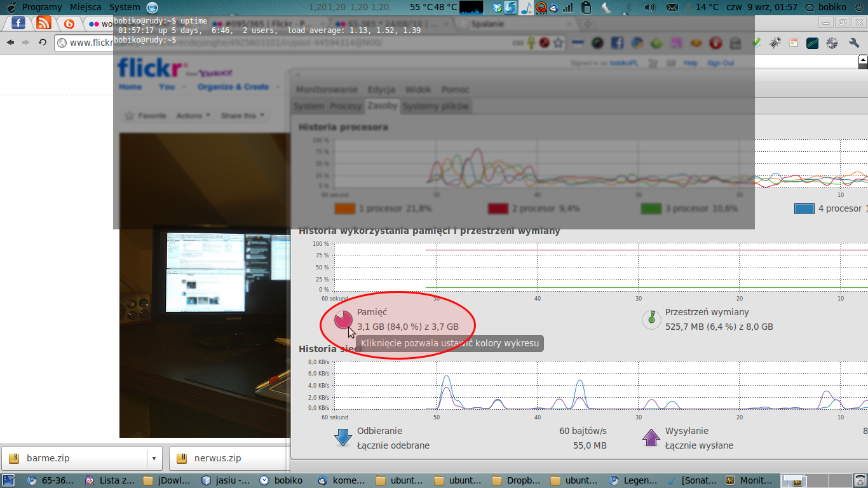
Task: Open the System menu in top panel
Action: pos(125,7)
